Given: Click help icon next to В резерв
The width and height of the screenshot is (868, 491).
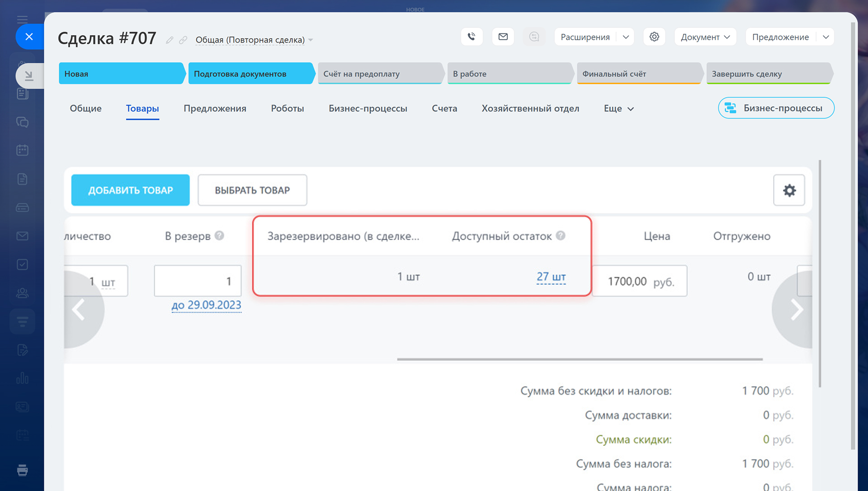Looking at the screenshot, I should 219,236.
